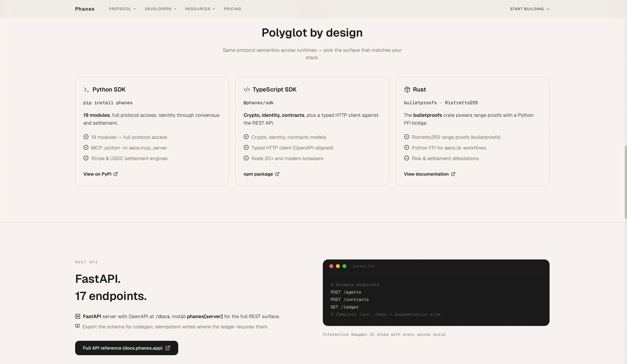Click the '@phanes/sdk' package name
This screenshot has height=364, width=627.
coord(258,103)
